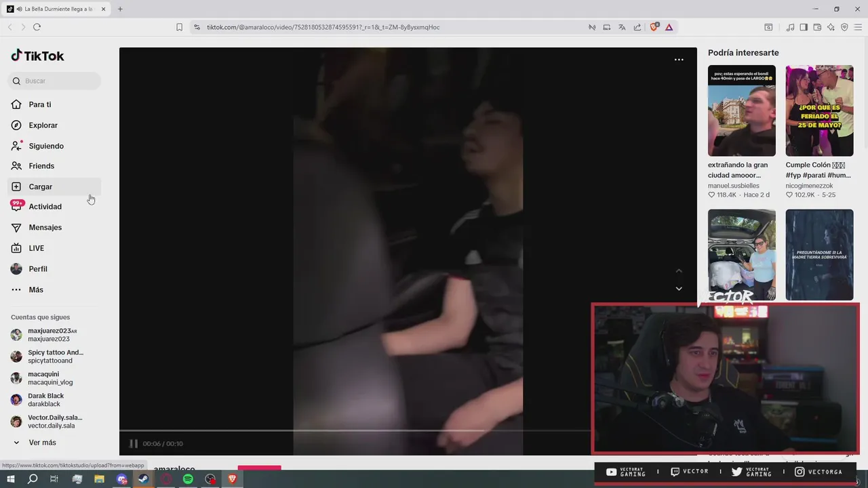Click the tiktok.com address bar
The image size is (868, 488).
(323, 27)
